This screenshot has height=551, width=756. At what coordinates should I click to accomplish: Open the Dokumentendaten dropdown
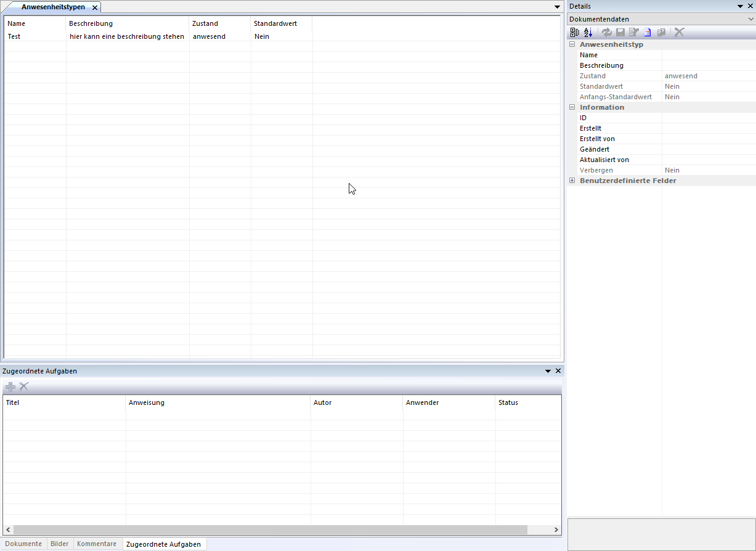pyautogui.click(x=750, y=19)
